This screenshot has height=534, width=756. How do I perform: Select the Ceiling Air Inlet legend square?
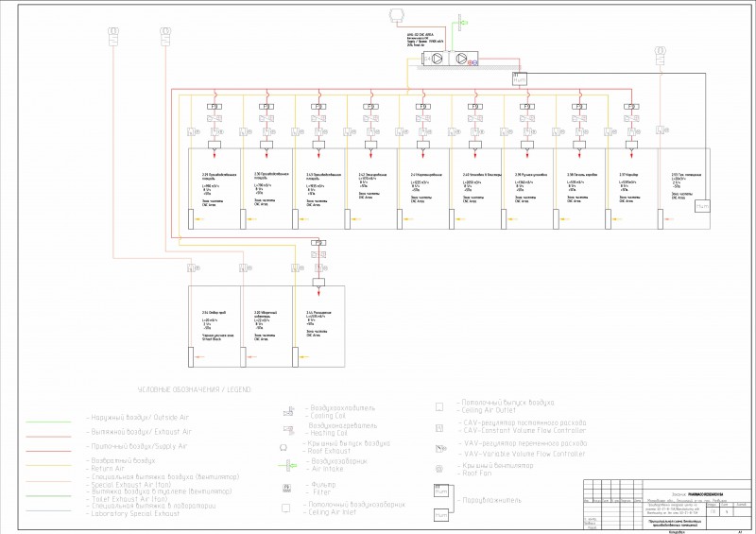point(286,508)
